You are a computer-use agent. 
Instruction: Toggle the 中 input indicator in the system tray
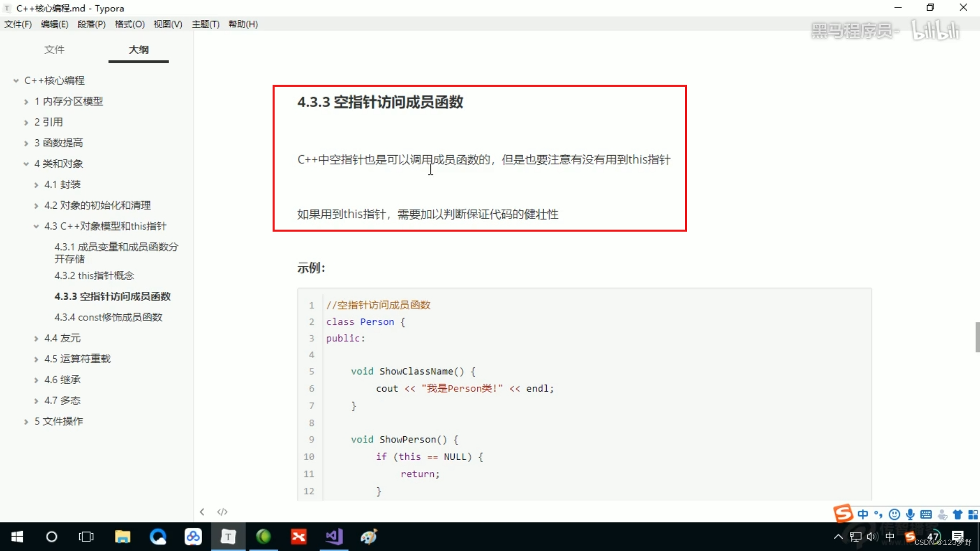coord(890,537)
